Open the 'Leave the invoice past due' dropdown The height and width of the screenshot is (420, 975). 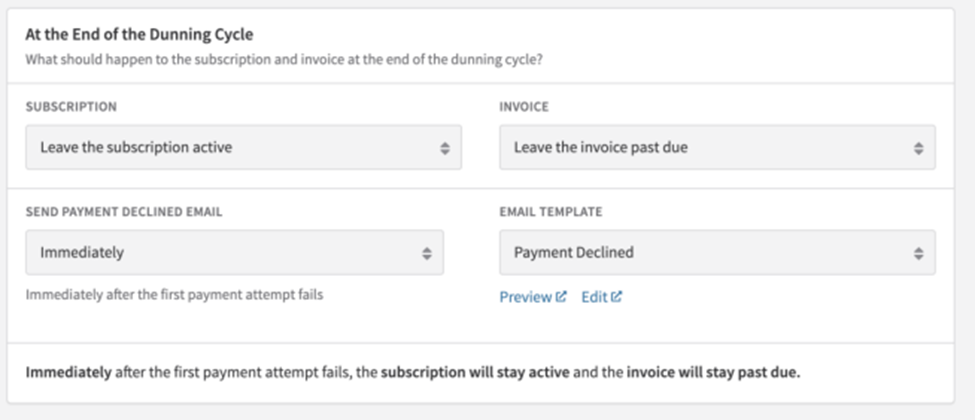[x=700, y=148]
